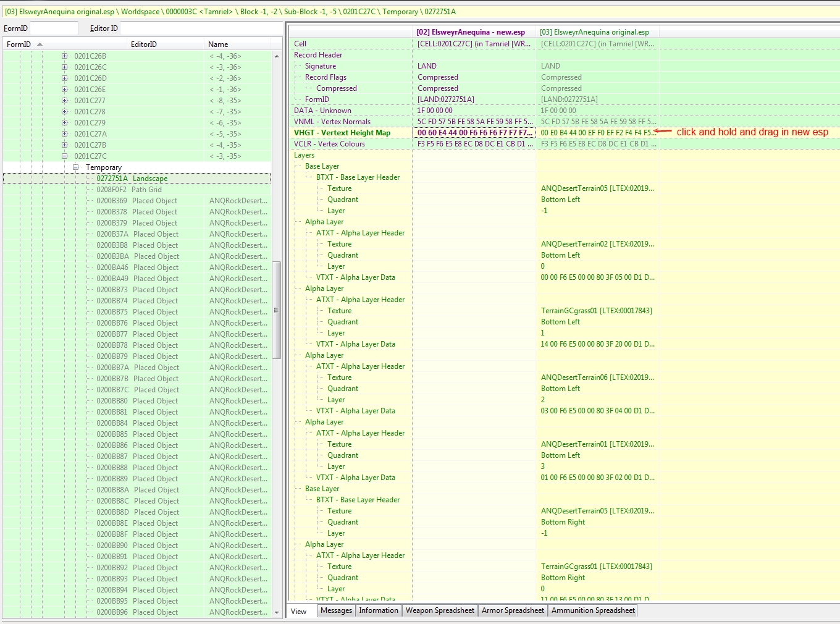The height and width of the screenshot is (624, 840).
Task: Select the 'VHGT - Vertext Height Map' row label
Action: (342, 133)
